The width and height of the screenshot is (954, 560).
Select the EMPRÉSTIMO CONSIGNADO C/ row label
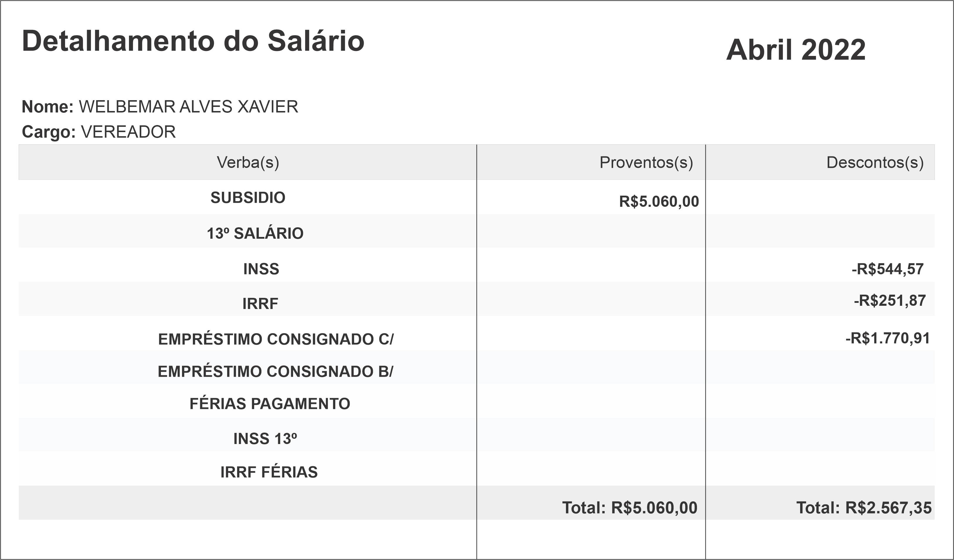276,339
